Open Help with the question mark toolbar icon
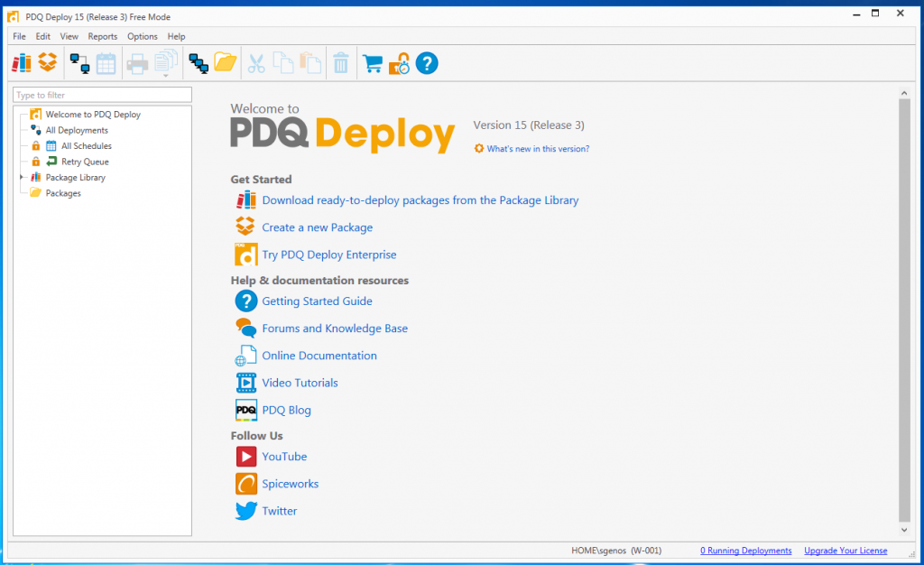 point(426,62)
